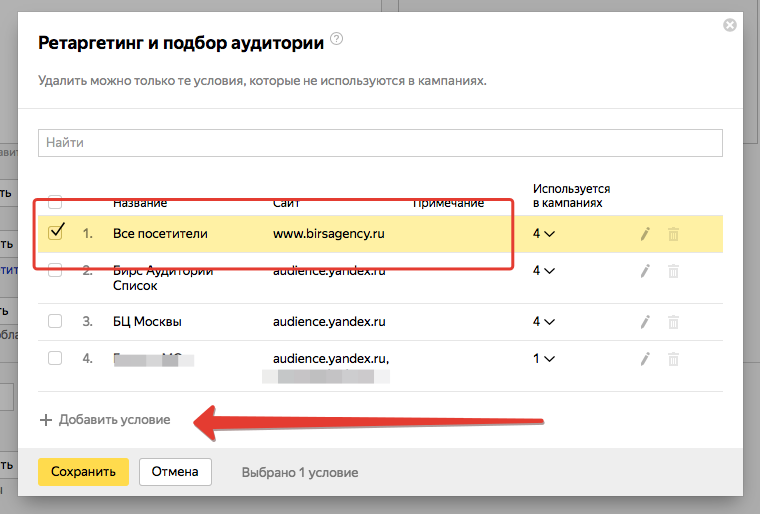Image resolution: width=760 pixels, height=514 pixels.
Task: Click the «Сохранить» button
Action: (x=83, y=472)
